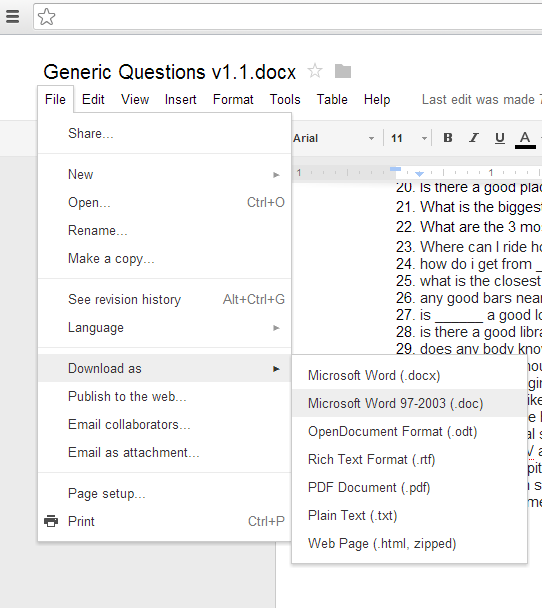Toggle bold formatting
The width and height of the screenshot is (542, 608).
pyautogui.click(x=448, y=138)
